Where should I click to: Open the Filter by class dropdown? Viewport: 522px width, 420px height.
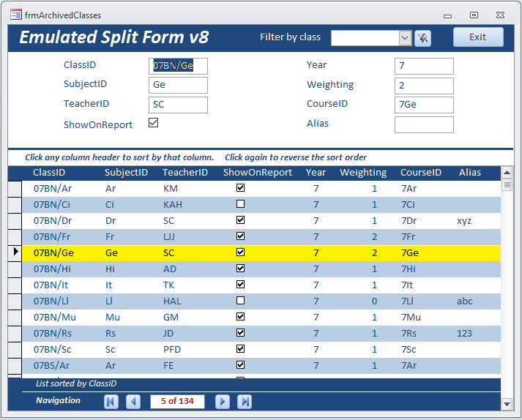[x=405, y=38]
